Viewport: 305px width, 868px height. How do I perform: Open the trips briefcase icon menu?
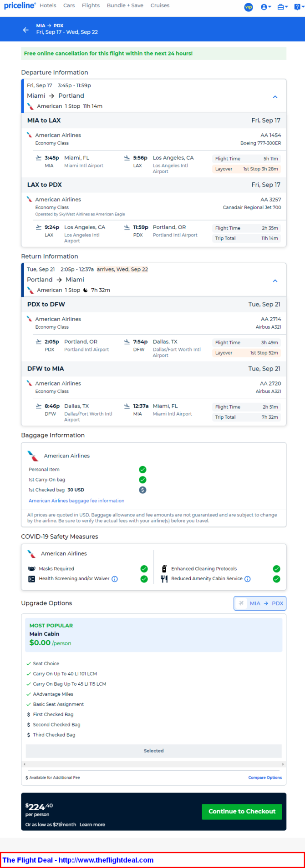(x=282, y=7)
